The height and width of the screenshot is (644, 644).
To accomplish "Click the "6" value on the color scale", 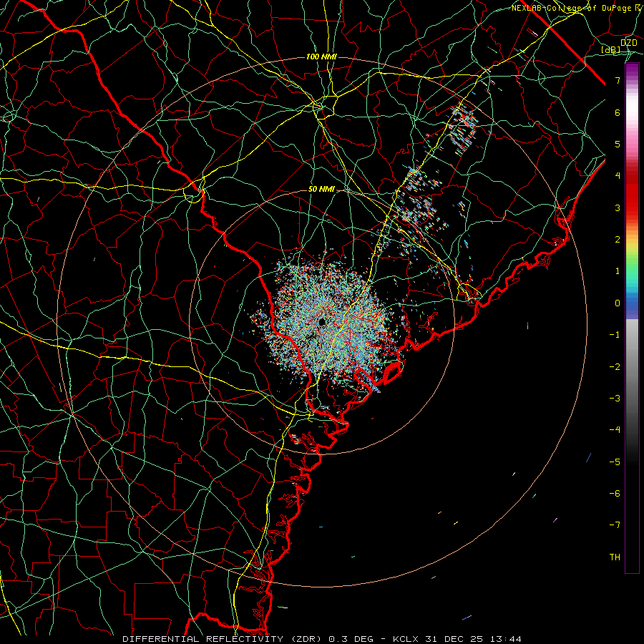I will point(618,112).
